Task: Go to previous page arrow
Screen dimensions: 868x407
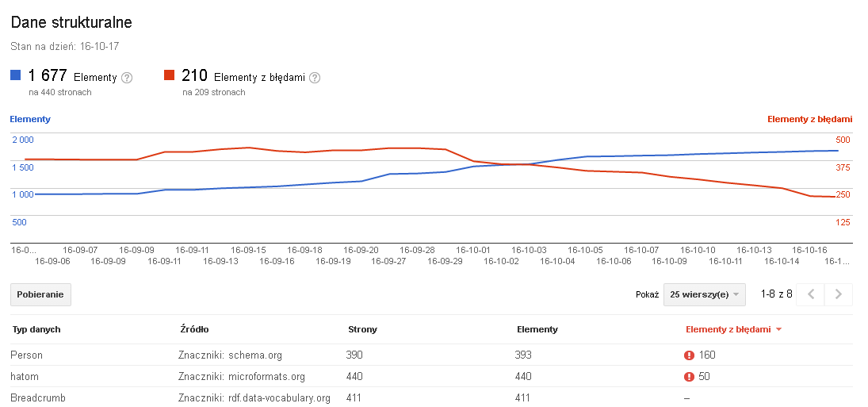Action: coord(810,294)
